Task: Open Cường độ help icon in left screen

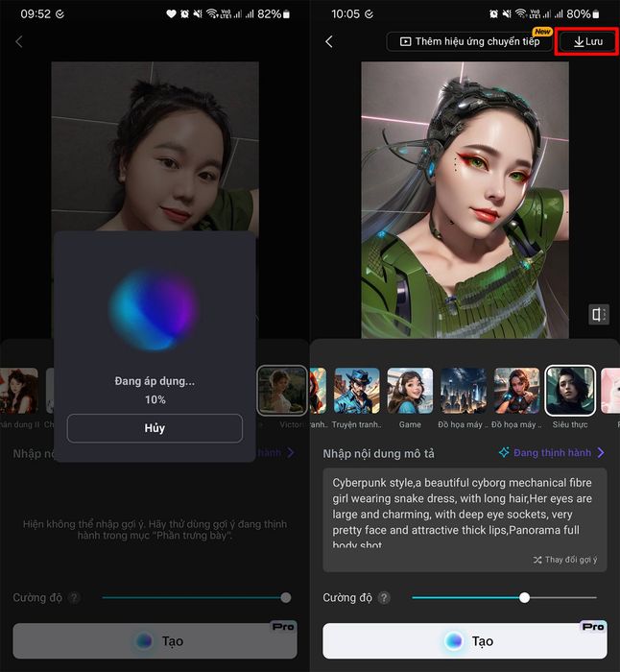Action: [x=74, y=597]
